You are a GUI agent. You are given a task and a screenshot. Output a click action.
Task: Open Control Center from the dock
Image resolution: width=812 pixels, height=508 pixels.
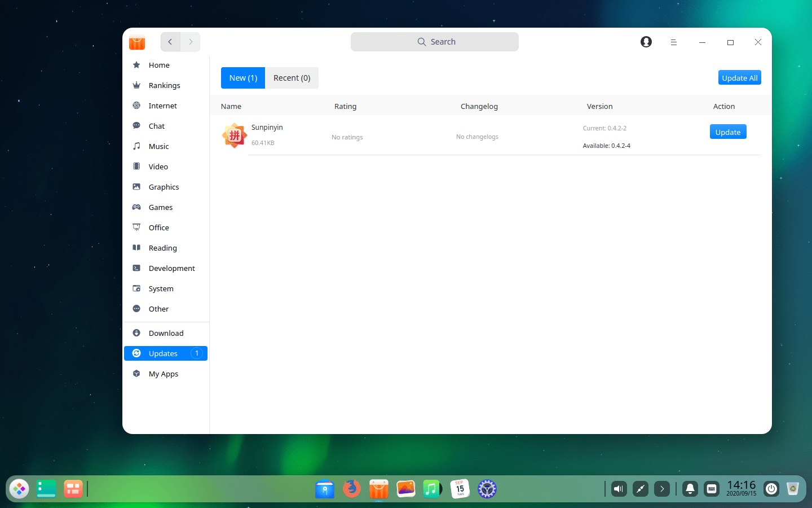pos(487,489)
